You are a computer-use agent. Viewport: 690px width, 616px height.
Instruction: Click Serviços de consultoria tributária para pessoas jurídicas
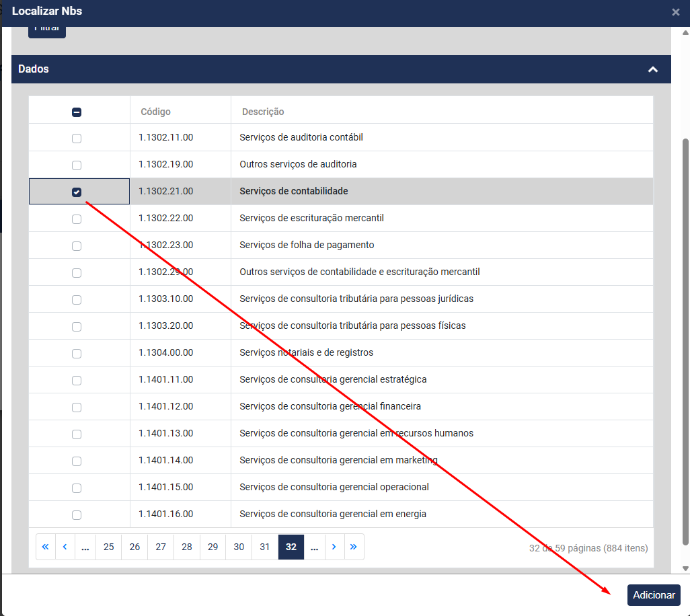tap(356, 299)
